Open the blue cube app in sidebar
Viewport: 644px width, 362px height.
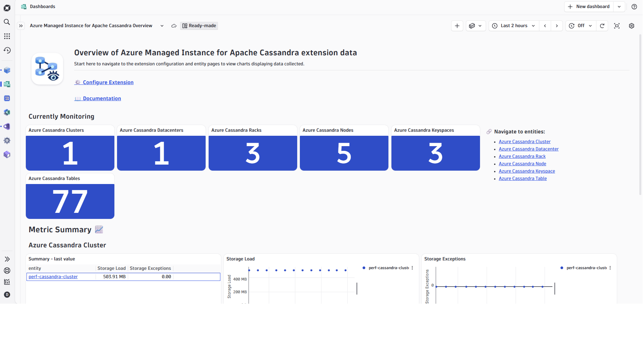click(7, 70)
